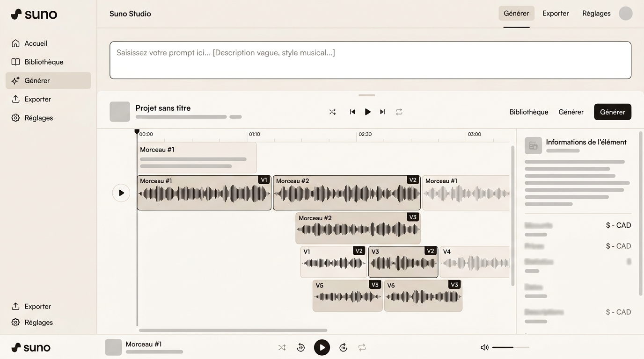Select the faded V4 variation clip

coord(475,262)
